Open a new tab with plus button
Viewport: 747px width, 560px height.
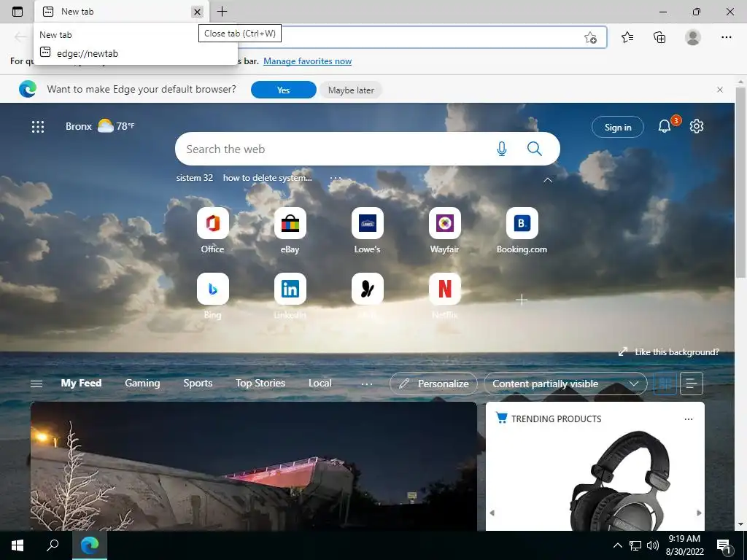222,12
